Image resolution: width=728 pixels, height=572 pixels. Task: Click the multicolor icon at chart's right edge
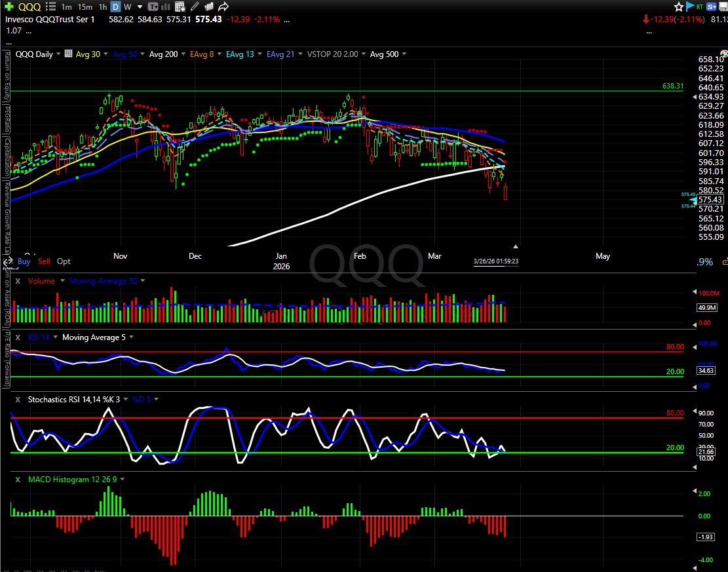pos(724,54)
